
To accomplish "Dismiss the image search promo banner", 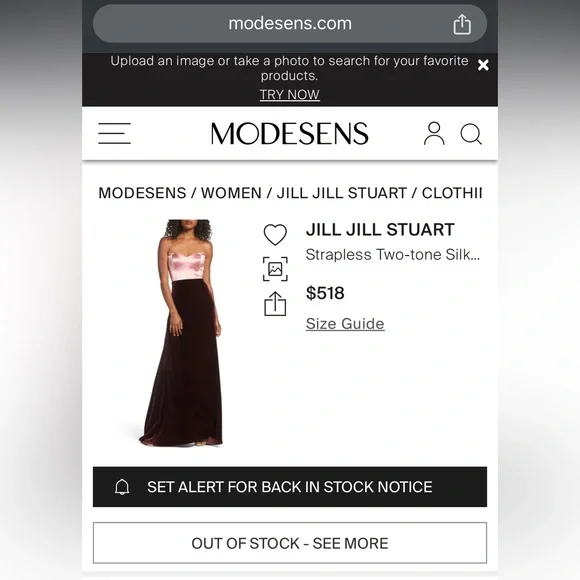I will coord(483,65).
